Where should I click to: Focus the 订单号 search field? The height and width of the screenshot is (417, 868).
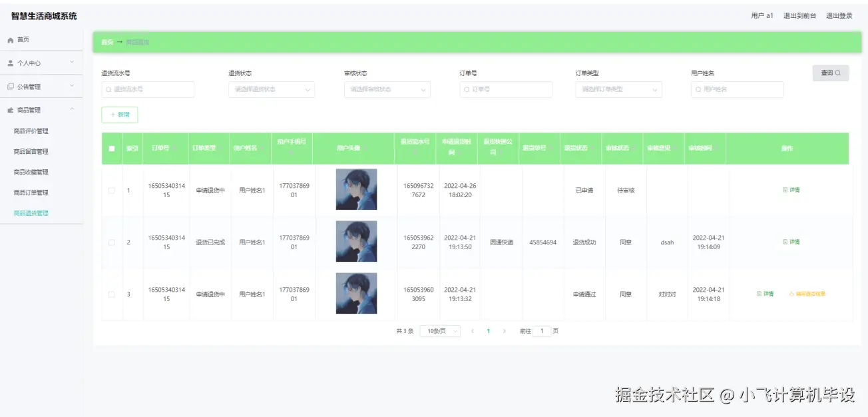point(506,89)
